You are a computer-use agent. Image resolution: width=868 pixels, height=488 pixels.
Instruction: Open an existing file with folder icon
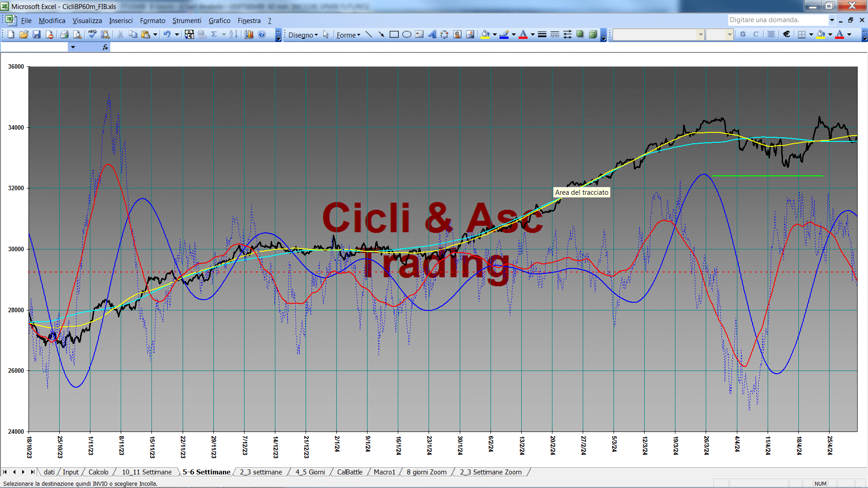24,34
